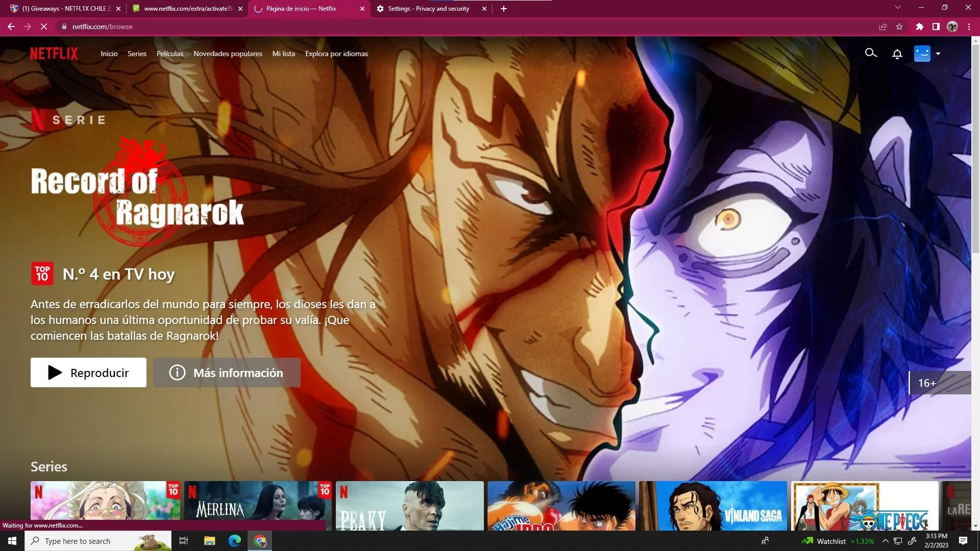Open Microsoft Edge from taskbar
980x551 pixels.
tap(235, 541)
